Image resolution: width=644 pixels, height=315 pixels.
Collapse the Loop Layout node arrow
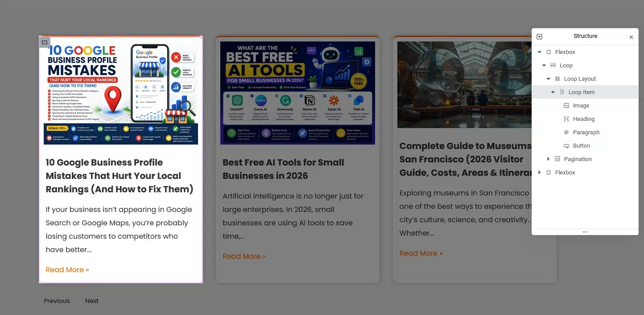pos(549,79)
